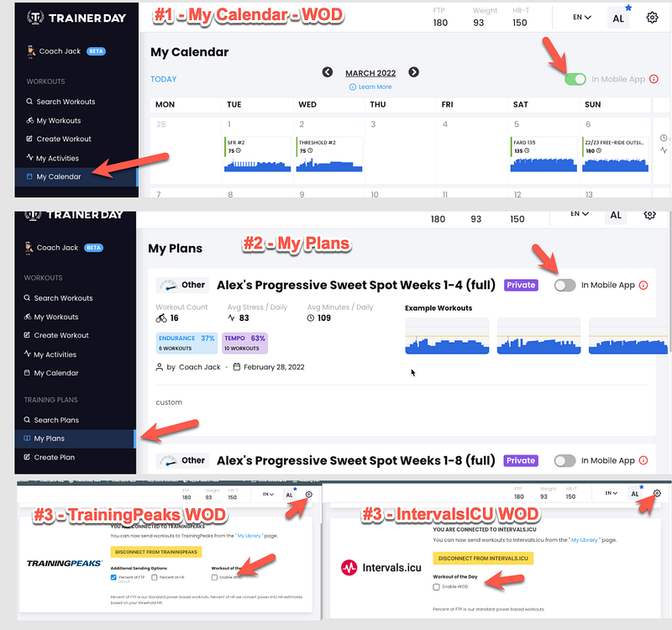Click the AL avatar in the My Plans header
This screenshot has width=672, height=630.
click(616, 215)
